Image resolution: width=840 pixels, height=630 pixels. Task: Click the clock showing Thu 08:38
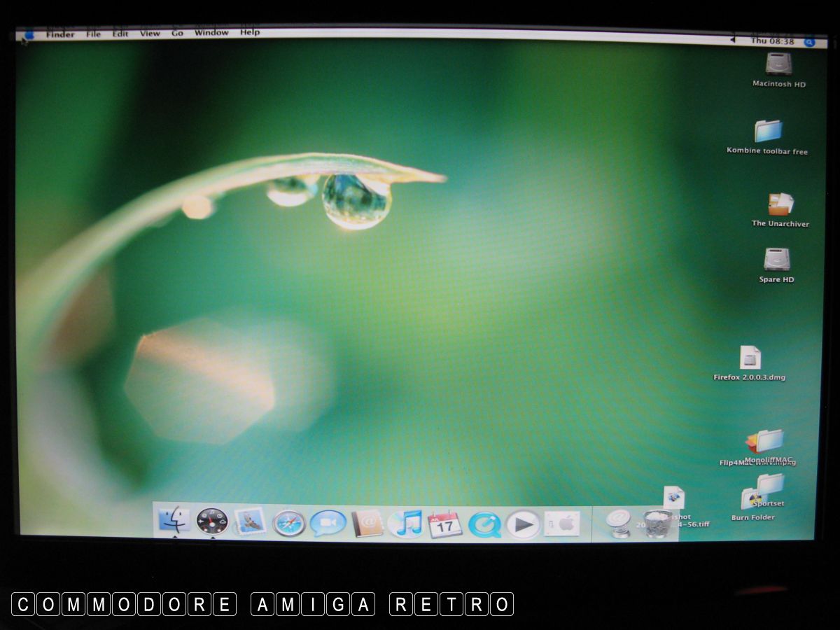point(772,41)
